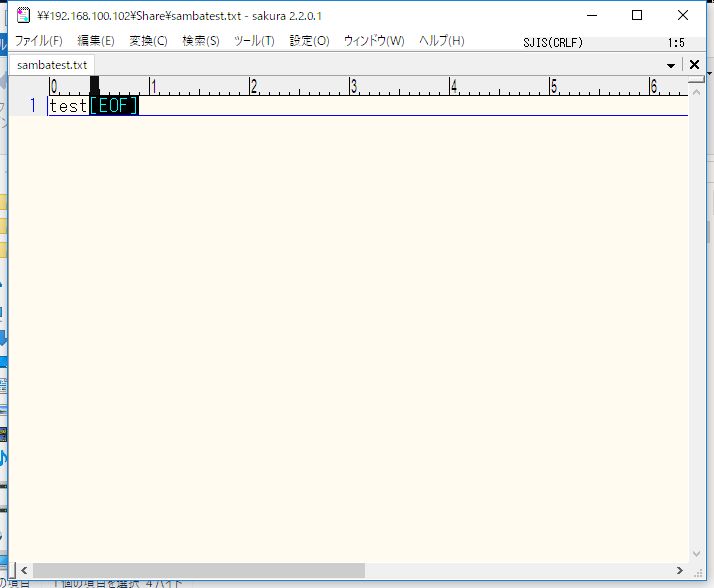This screenshot has width=714, height=588.
Task: Click the 1:5 cursor position indicator
Action: [676, 43]
